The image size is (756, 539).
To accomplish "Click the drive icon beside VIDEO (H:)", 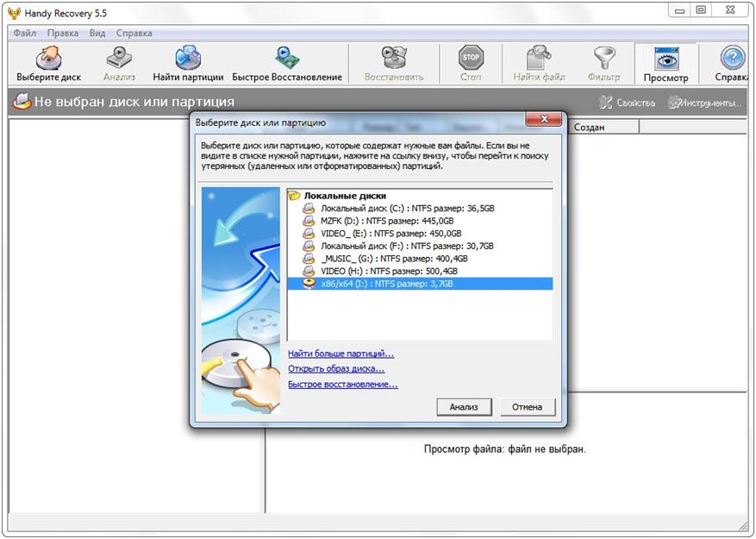I will 309,271.
